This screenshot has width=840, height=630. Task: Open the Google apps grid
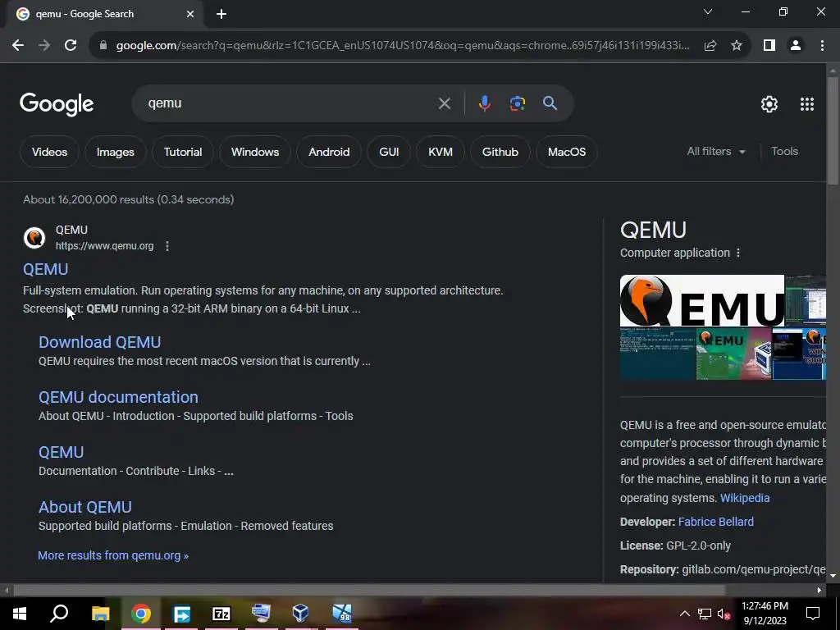click(x=807, y=104)
